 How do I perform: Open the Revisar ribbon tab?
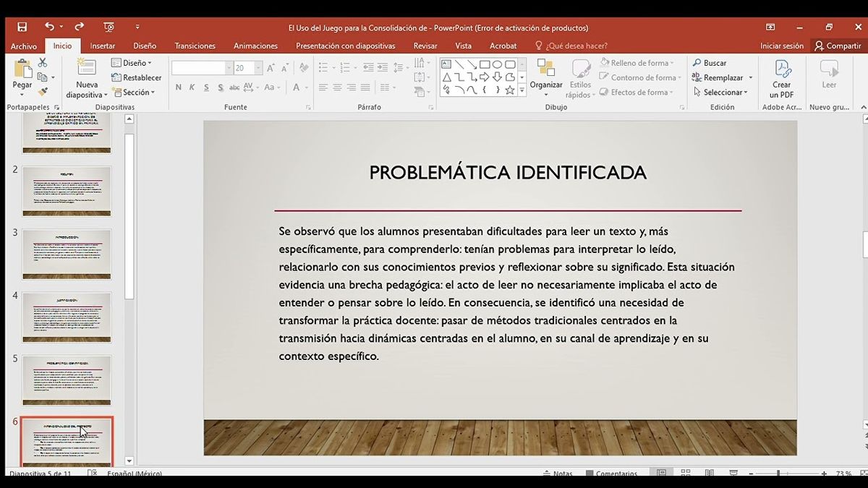[x=425, y=45]
